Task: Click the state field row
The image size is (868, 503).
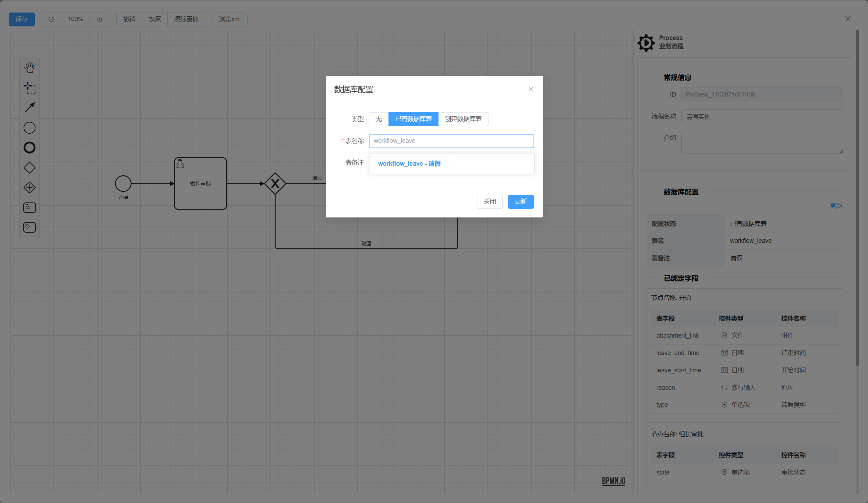Action: click(x=745, y=472)
